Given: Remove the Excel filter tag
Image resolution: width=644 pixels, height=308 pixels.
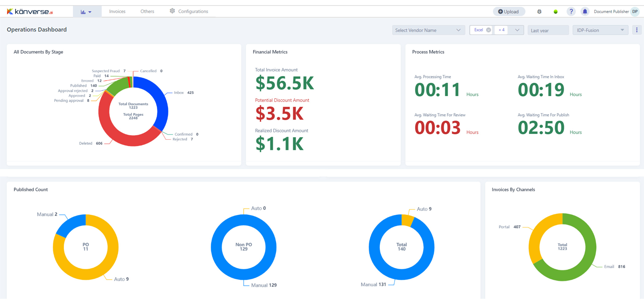Looking at the screenshot, I should coord(488,30).
